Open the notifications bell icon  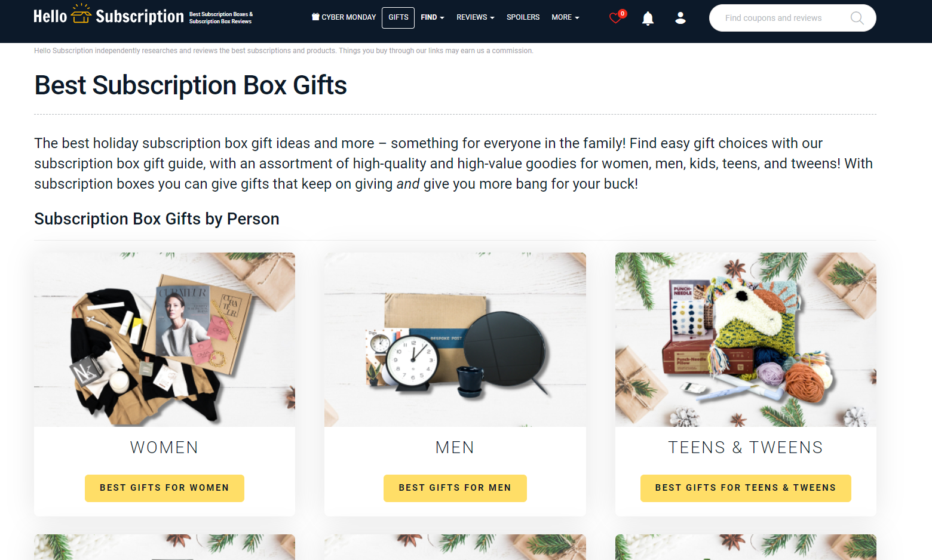648,19
